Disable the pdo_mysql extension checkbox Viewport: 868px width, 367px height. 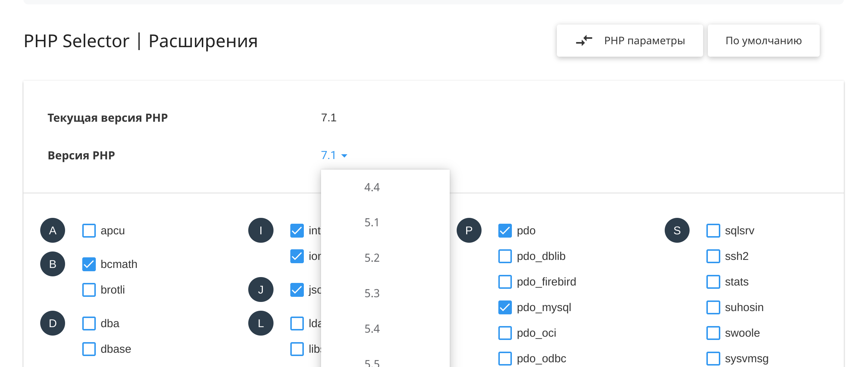point(505,307)
